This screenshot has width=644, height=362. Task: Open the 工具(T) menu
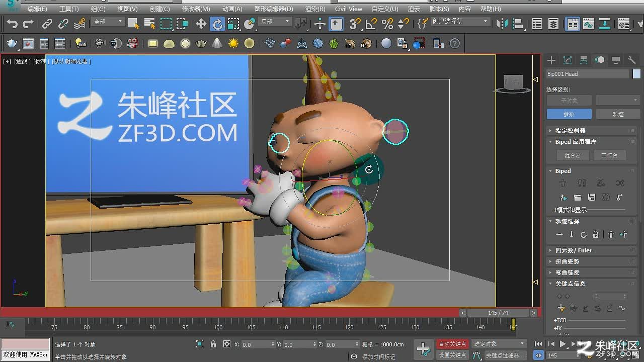pos(69,9)
